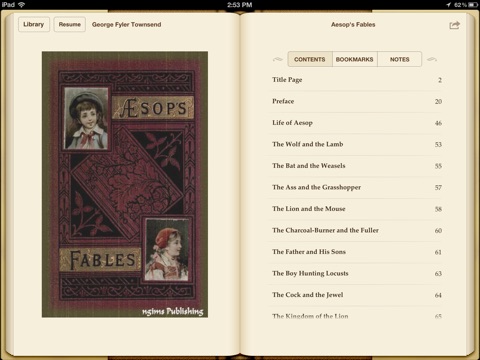Open The Wolf and the Lamb
Screen dimensions: 480x360
(x=356, y=144)
